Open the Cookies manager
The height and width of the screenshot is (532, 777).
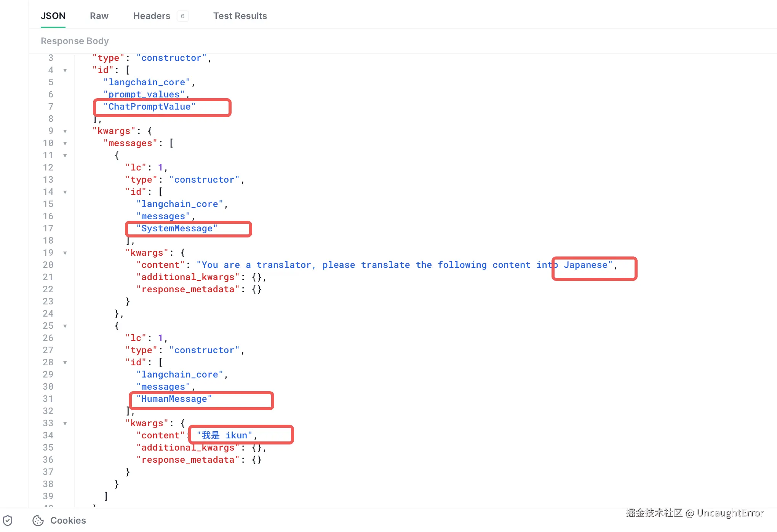coord(68,520)
